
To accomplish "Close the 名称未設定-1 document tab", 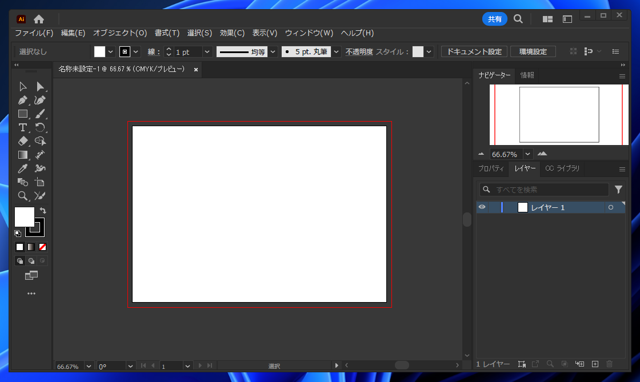I will [196, 70].
